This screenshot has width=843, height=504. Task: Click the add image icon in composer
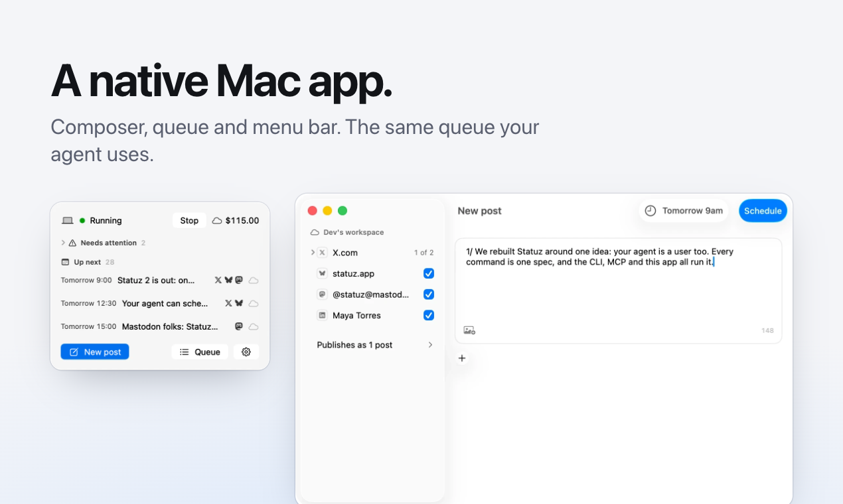point(469,330)
